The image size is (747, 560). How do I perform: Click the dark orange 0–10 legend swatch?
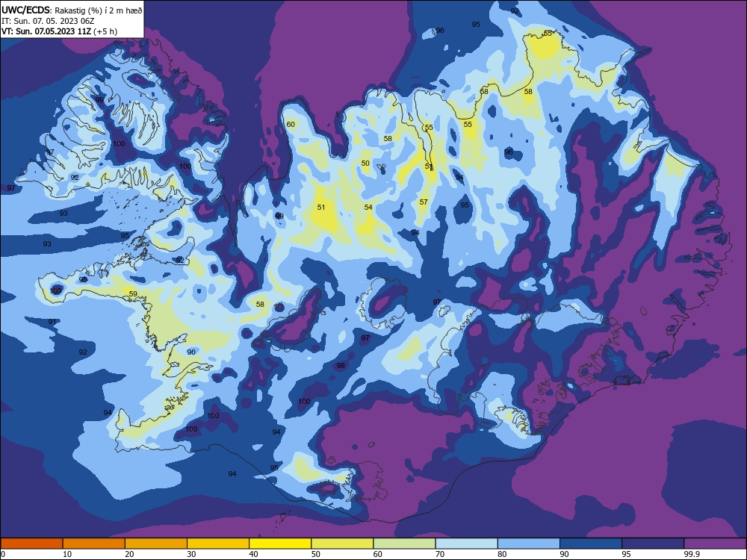point(31,544)
